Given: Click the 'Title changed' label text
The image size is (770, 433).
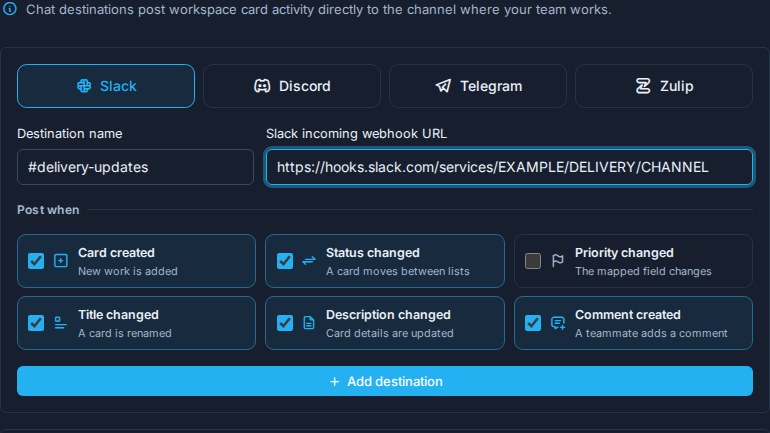Looking at the screenshot, I should (x=118, y=315).
